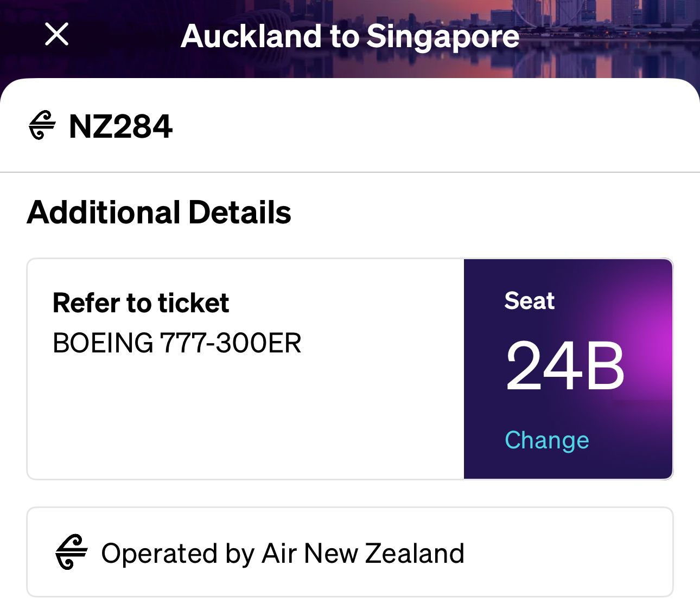Click blank area right of the NZ284 row
700x604 pixels.
click(x=434, y=126)
